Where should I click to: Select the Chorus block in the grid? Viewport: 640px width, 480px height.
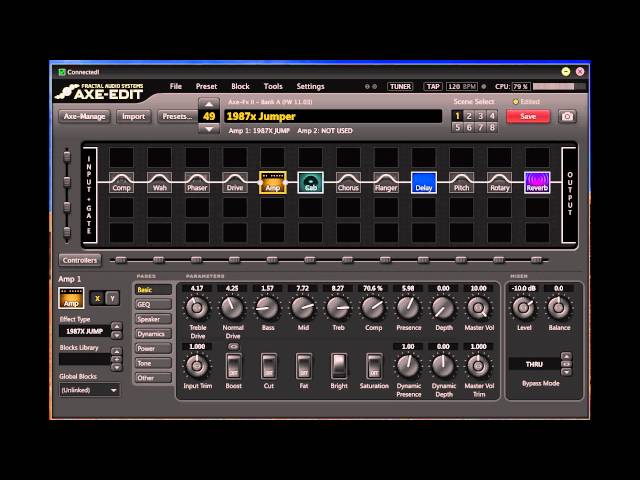pyautogui.click(x=348, y=182)
